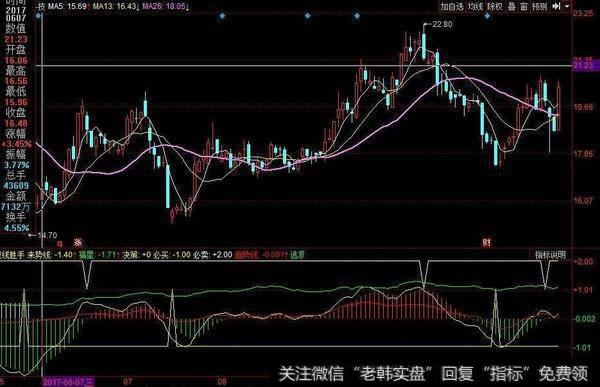Click the 来势线 -1.40 indicator value
Screen dimensions: 600x387
(x=50, y=255)
